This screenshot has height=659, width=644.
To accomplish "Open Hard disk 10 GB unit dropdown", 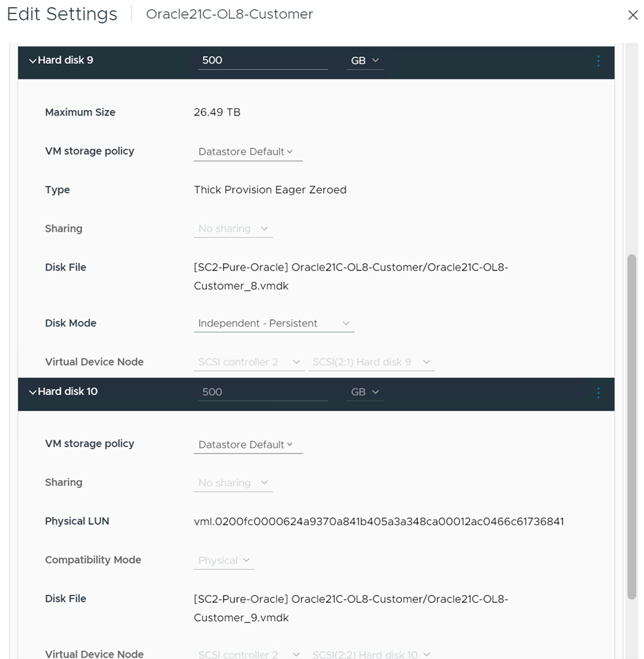I will [365, 392].
